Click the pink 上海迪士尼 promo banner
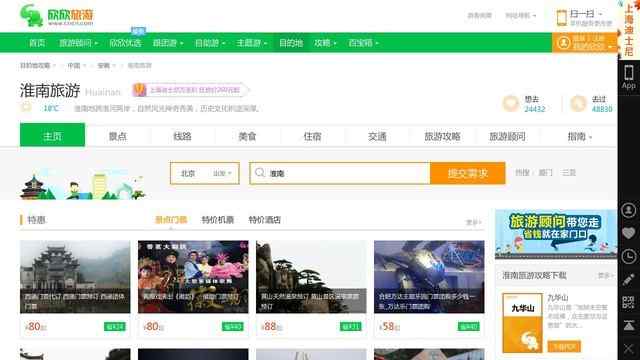The height and width of the screenshot is (360, 640). (x=190, y=90)
